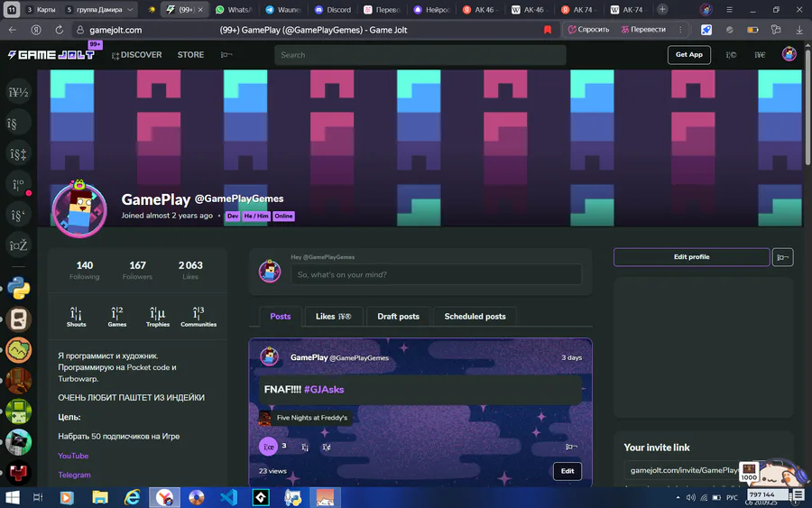Screen dimensions: 812x508
Task: Open the Games section icon
Action: pos(117,317)
